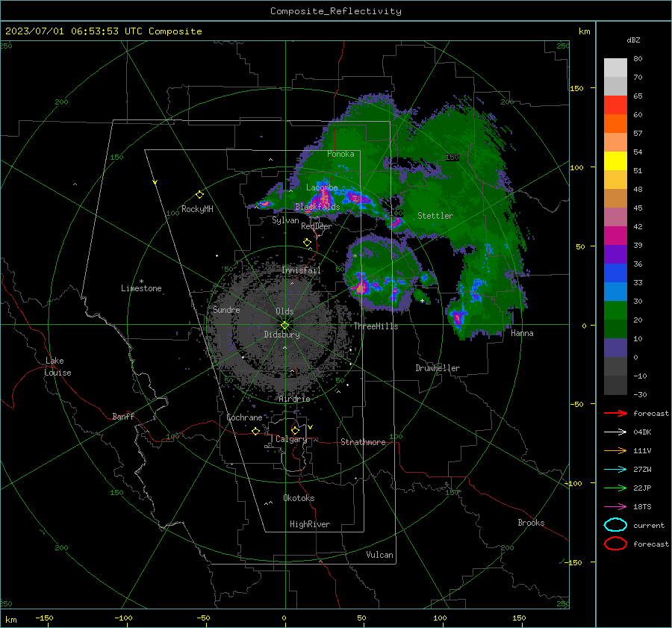Click the yellow diamond marker beside RockyMH
The image size is (672, 628).
coord(199,195)
